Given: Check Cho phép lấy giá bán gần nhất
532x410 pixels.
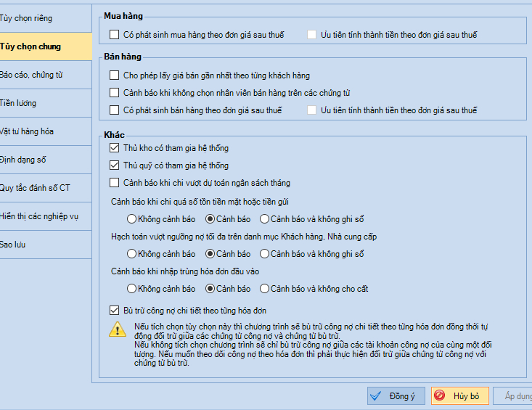Looking at the screenshot, I should point(115,75).
